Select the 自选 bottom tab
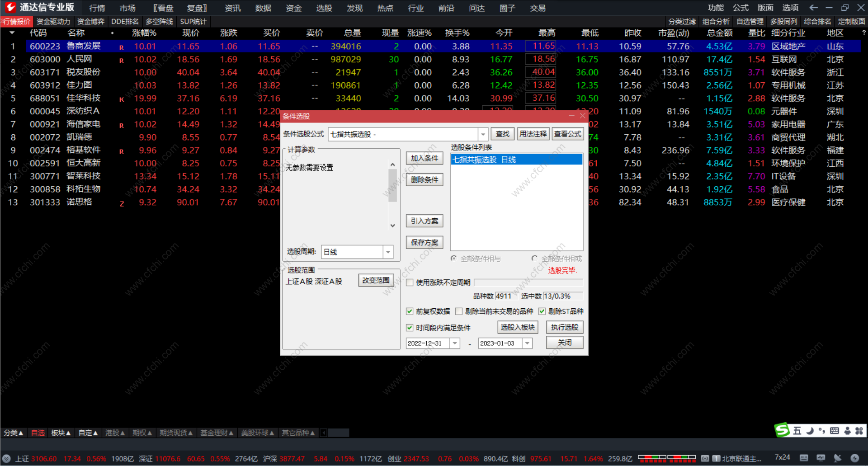The height and width of the screenshot is (466, 868). (x=38, y=433)
